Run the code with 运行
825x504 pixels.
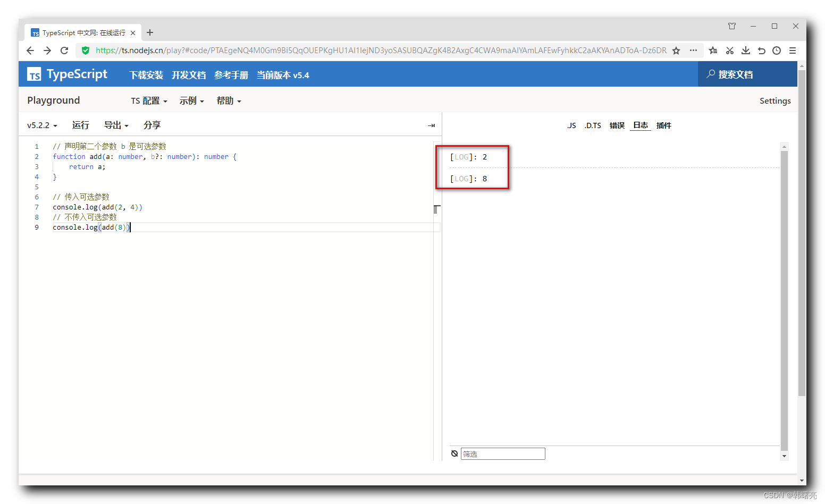(80, 125)
